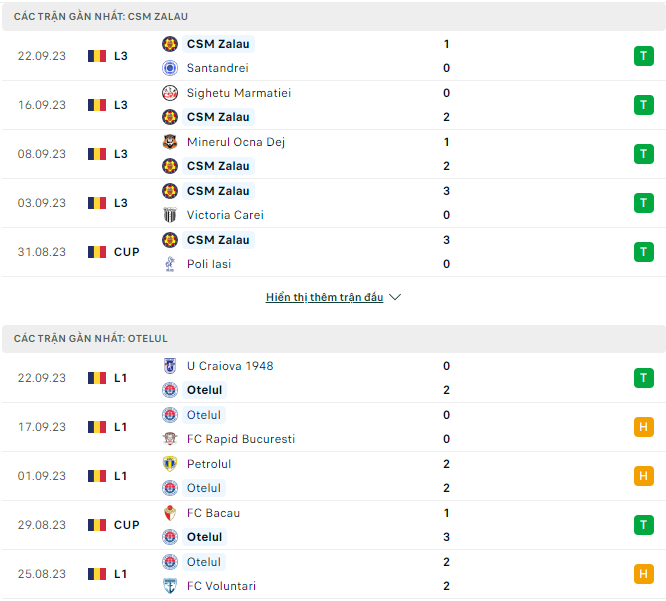Open the 29.08.23 CUP match row date

pyautogui.click(x=42, y=525)
